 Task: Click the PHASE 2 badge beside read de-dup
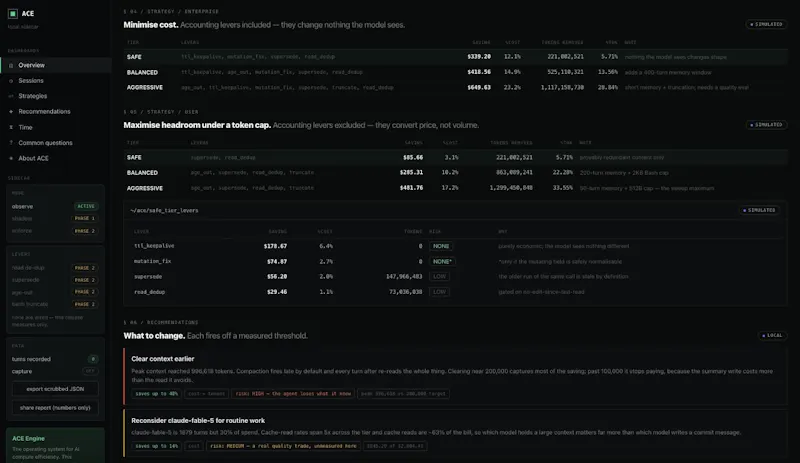coord(85,268)
